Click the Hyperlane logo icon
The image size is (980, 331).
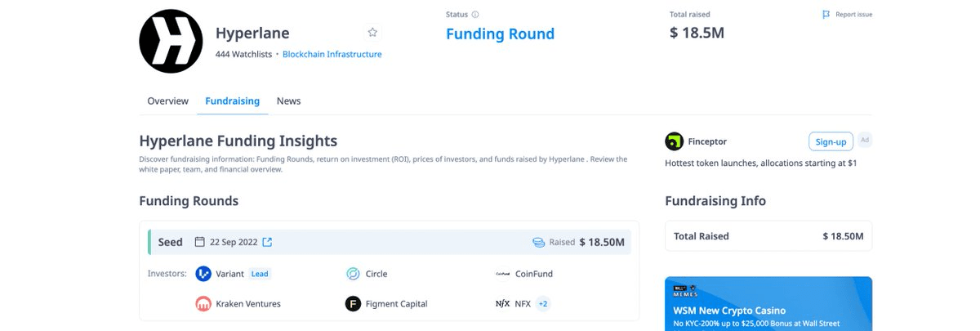(x=171, y=42)
